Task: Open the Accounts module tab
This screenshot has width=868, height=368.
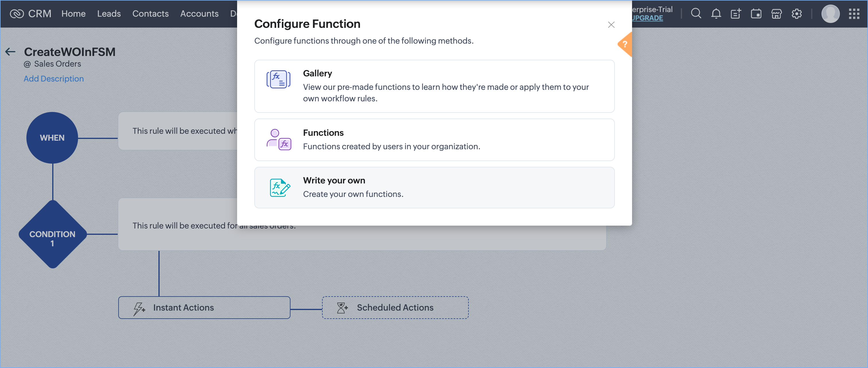Action: [x=199, y=14]
